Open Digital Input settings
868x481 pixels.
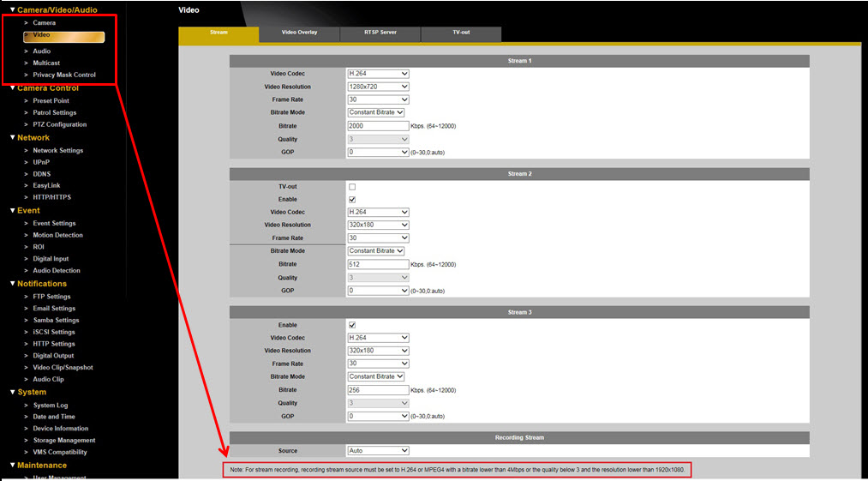[51, 259]
